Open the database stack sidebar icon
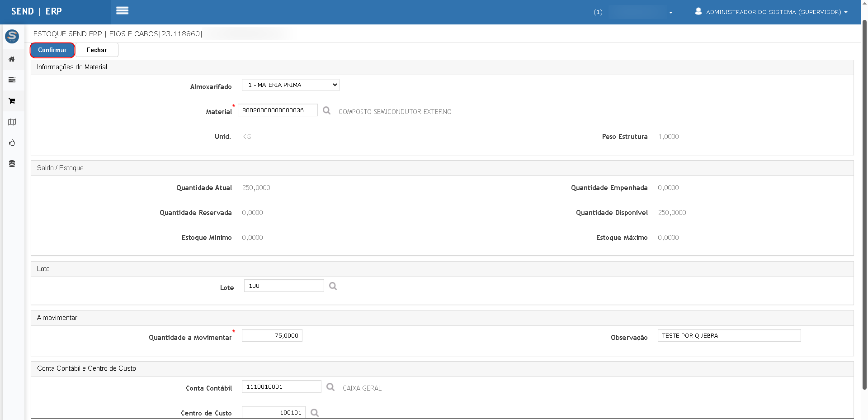 pos(12,164)
